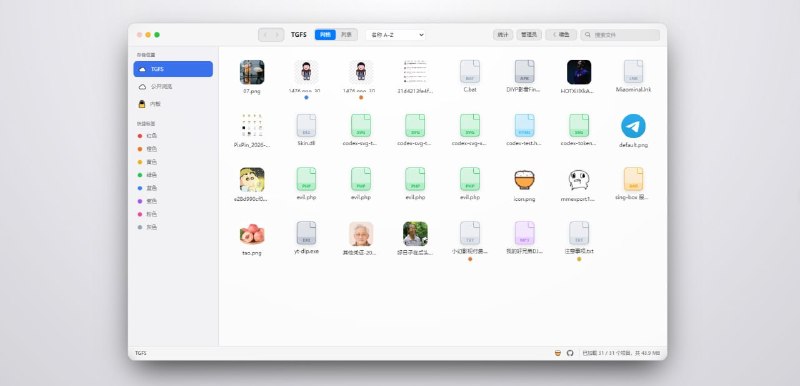Switch to the list view tab
800x386 pixels.
346,35
